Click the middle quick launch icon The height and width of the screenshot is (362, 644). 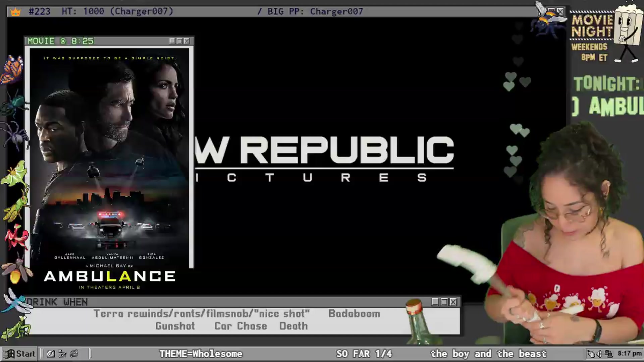(62, 354)
